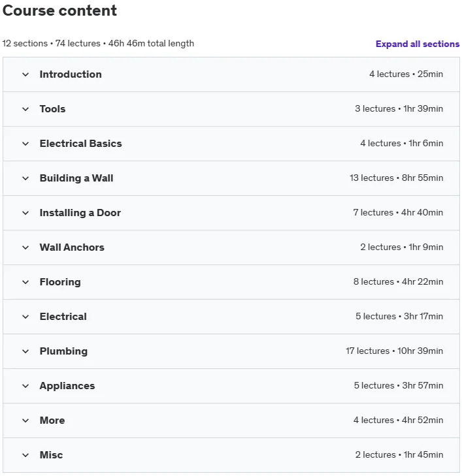
Task: Click the chevron icon beside Installing a Door
Action: click(25, 213)
